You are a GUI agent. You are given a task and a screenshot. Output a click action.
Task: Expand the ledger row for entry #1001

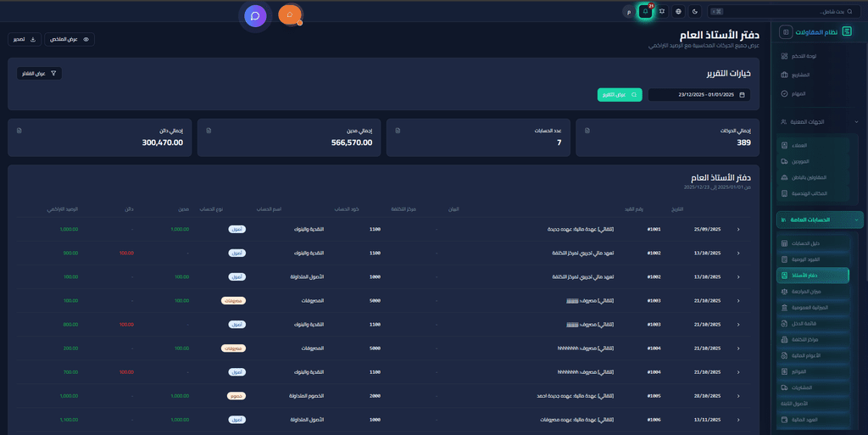[x=737, y=229]
